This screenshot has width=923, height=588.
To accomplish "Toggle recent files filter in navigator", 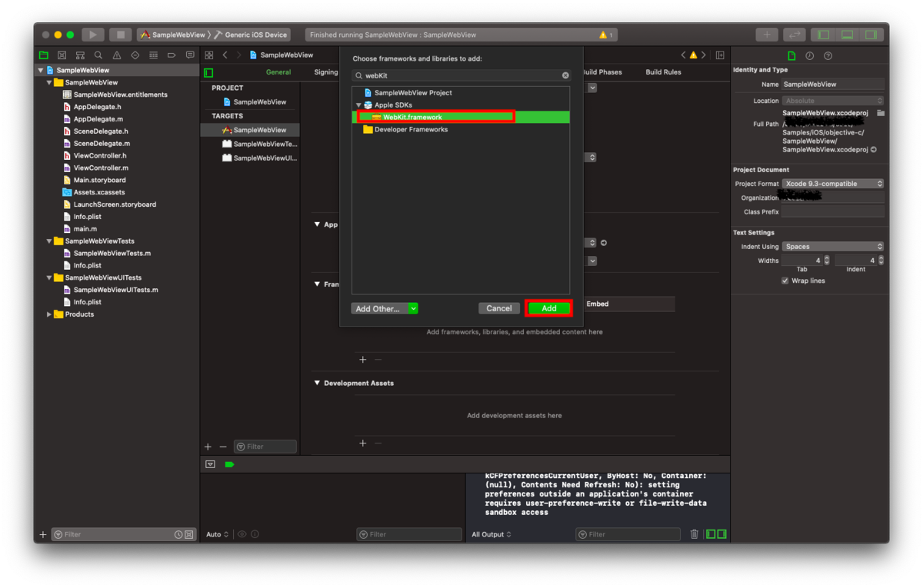I will tap(178, 534).
